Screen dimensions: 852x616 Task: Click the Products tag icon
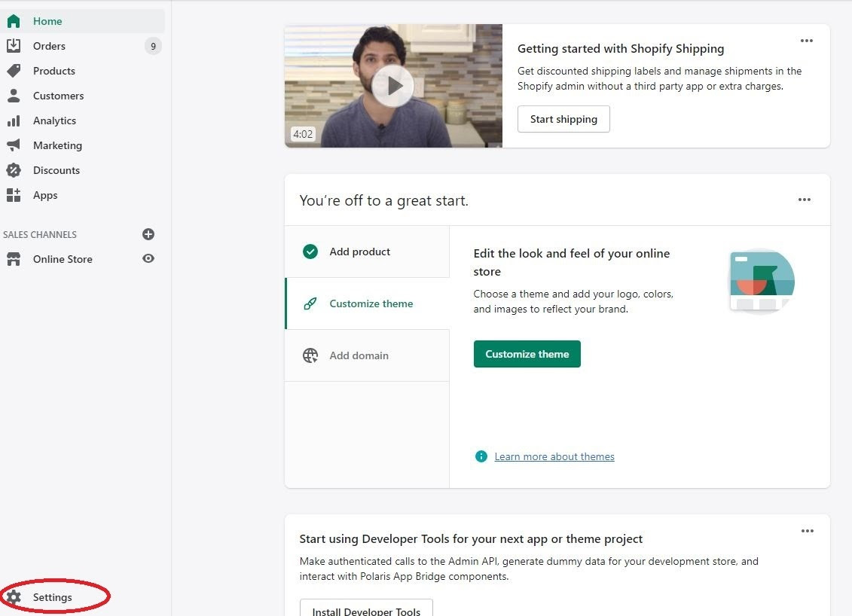tap(14, 71)
